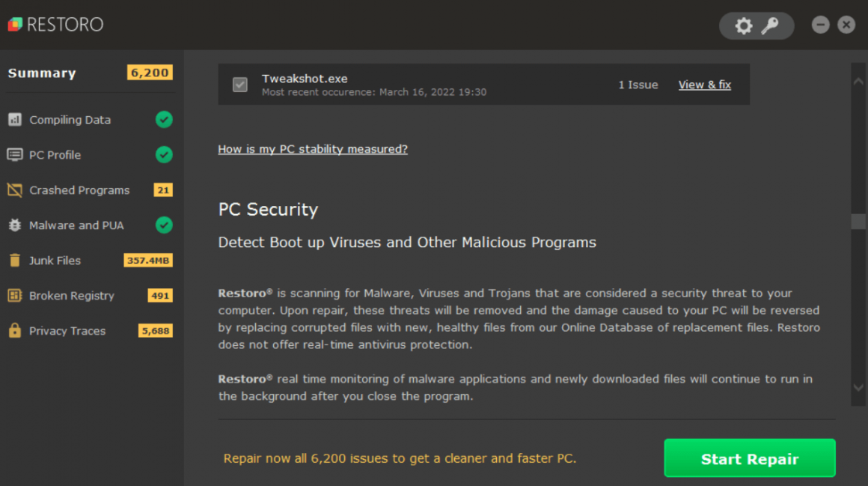This screenshot has width=868, height=486.
Task: Click the vertical scrollbar thumb
Action: click(858, 222)
